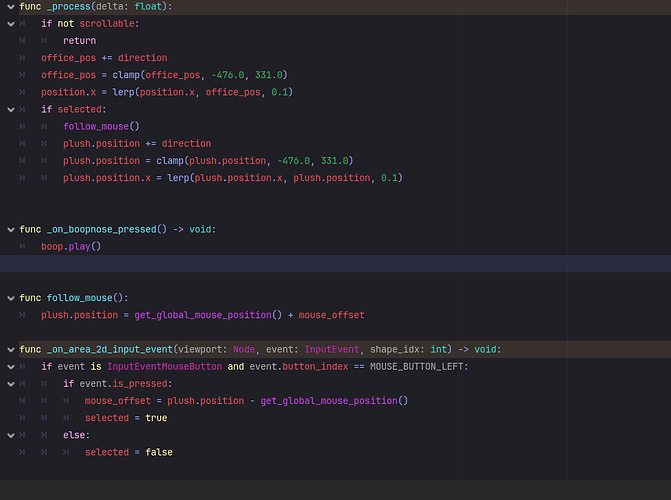Collapse 'if event is InputEventMouseButton' block
Screen dimensions: 671x500
[x=11, y=367]
